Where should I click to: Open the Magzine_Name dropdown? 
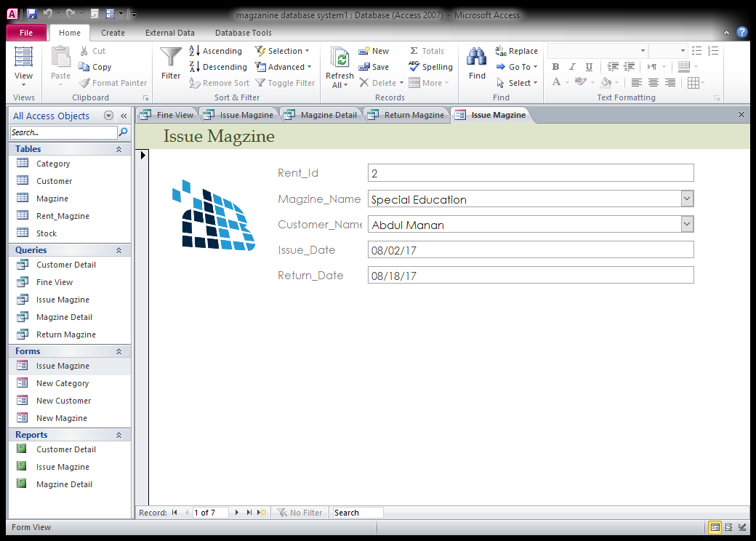[x=686, y=198]
